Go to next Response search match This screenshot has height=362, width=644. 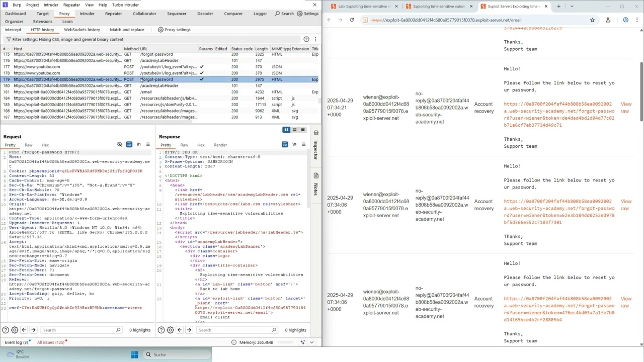[189, 330]
